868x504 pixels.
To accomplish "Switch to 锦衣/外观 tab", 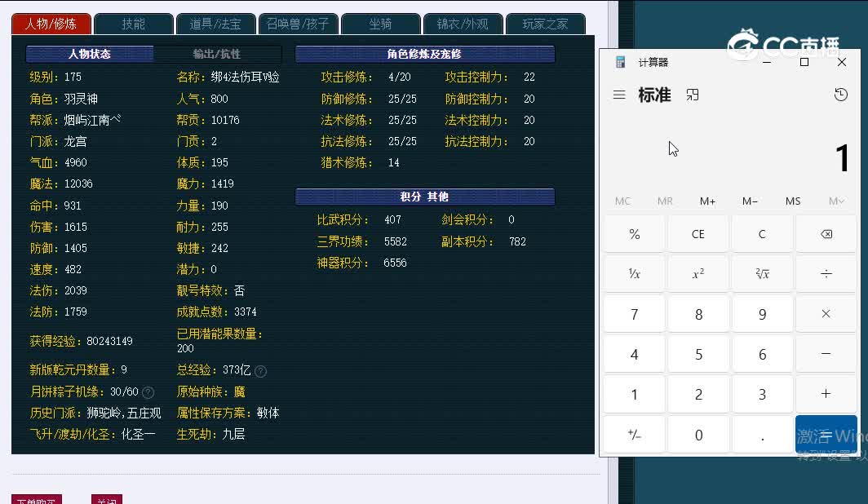I will click(463, 24).
